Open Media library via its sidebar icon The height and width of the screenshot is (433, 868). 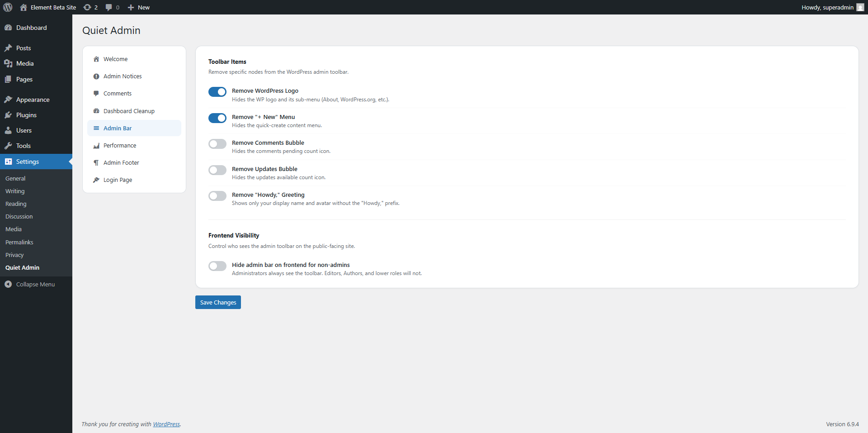[8, 63]
